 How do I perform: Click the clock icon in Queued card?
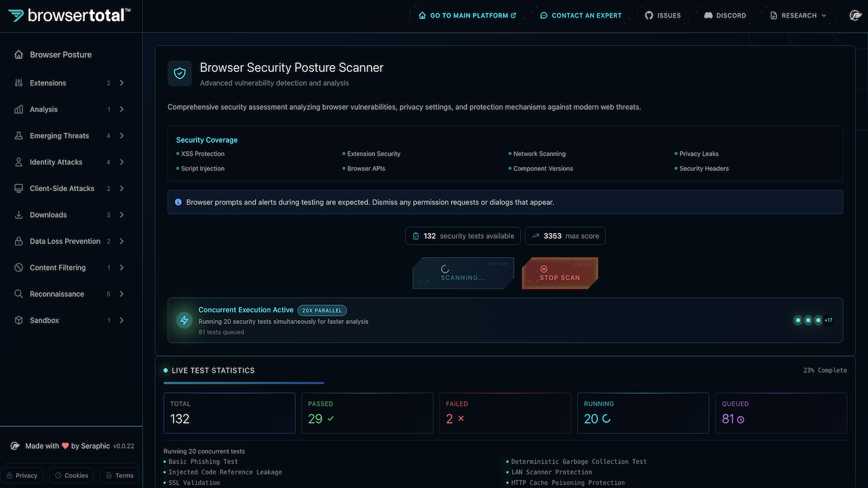[741, 420]
